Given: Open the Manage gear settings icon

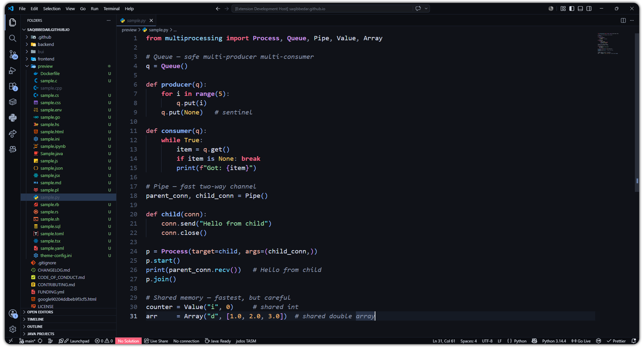Looking at the screenshot, I should 13,329.
